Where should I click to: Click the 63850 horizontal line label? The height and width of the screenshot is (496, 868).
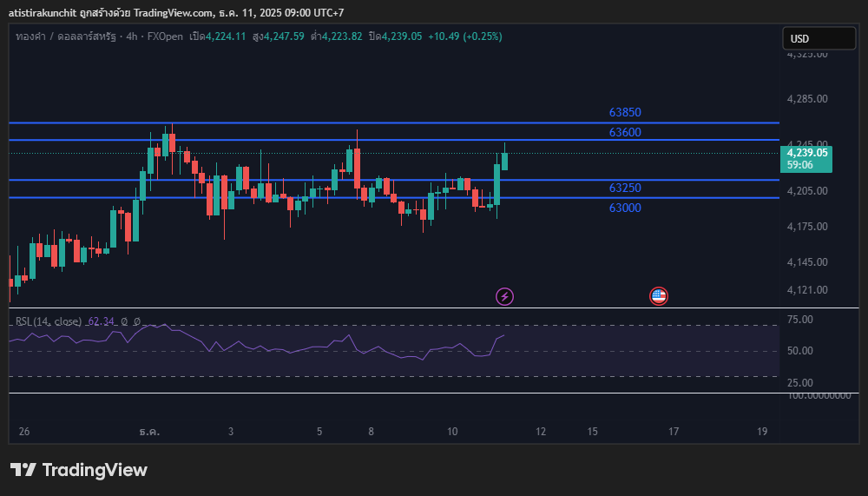(625, 113)
